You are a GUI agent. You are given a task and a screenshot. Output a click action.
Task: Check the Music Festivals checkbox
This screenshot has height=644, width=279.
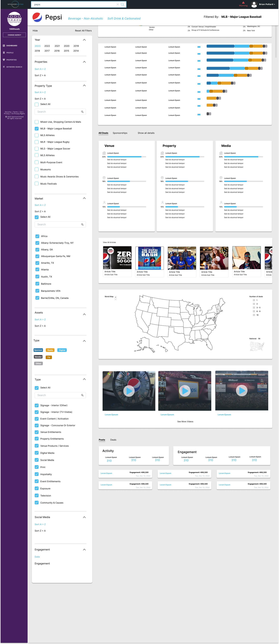(37, 184)
